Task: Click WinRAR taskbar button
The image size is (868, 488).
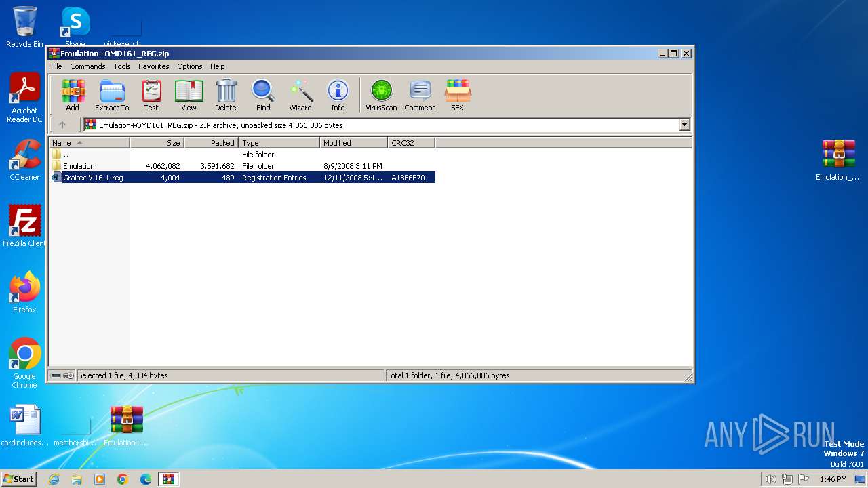Action: [x=169, y=479]
